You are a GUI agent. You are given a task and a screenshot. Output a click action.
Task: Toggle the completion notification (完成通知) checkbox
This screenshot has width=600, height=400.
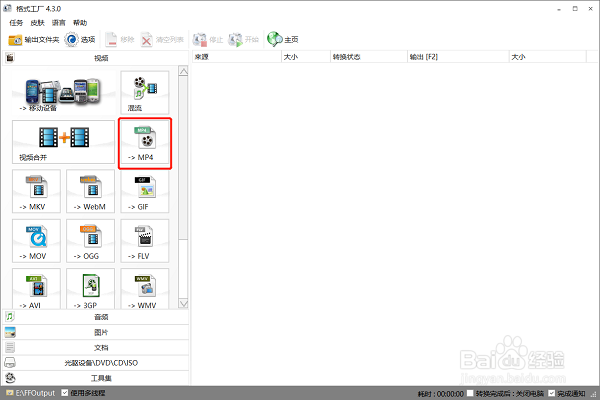coord(551,393)
